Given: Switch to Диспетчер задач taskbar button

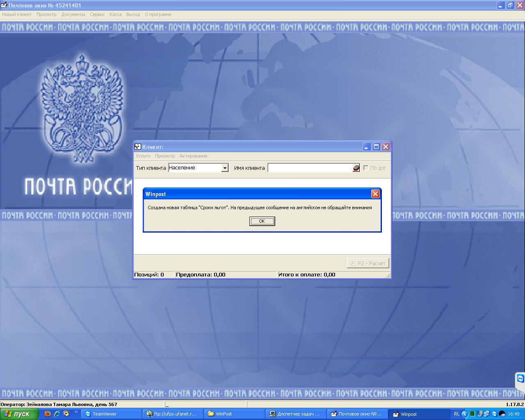Looking at the screenshot, I should point(296,414).
